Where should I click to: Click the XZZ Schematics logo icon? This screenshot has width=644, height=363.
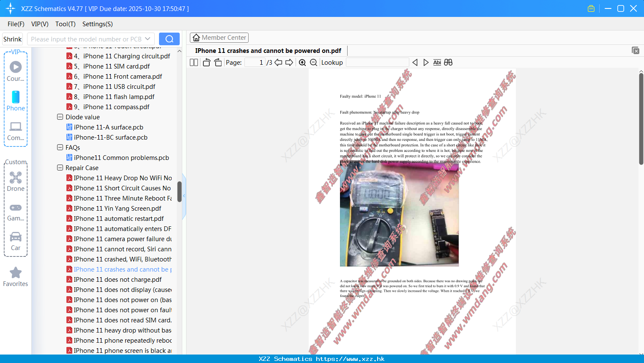coord(11,8)
